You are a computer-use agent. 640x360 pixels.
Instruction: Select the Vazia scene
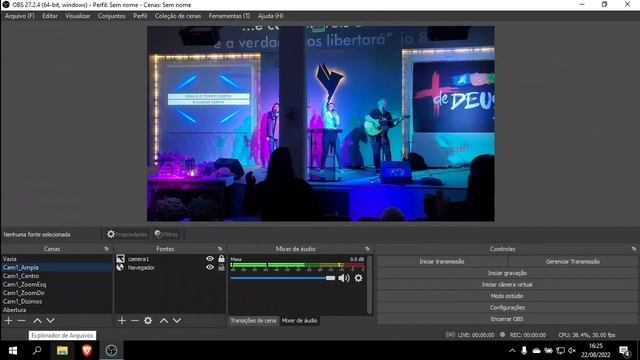click(57, 259)
